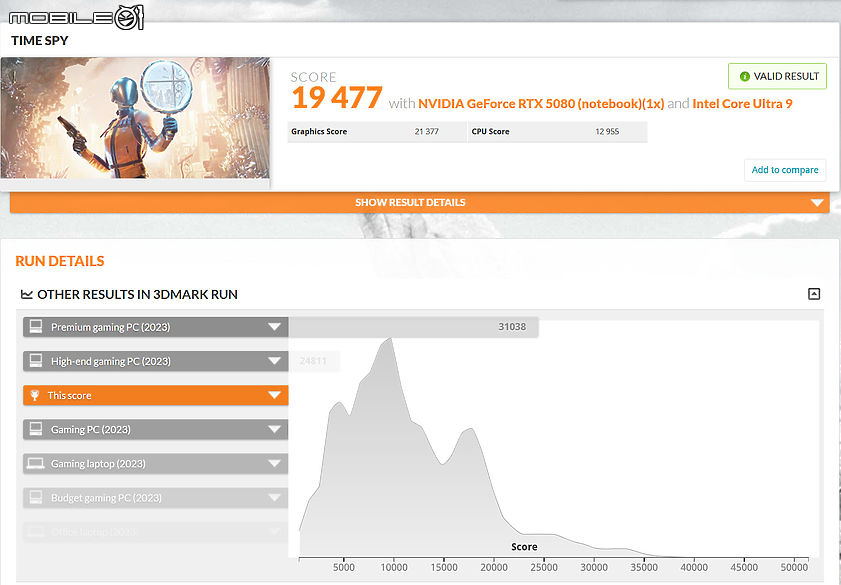Click the 10000 tick label on the score axis
841x585 pixels.
pyautogui.click(x=394, y=568)
